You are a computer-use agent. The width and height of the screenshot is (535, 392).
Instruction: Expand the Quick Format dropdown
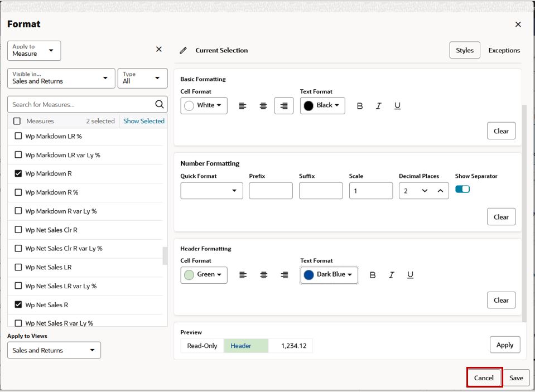(x=211, y=191)
